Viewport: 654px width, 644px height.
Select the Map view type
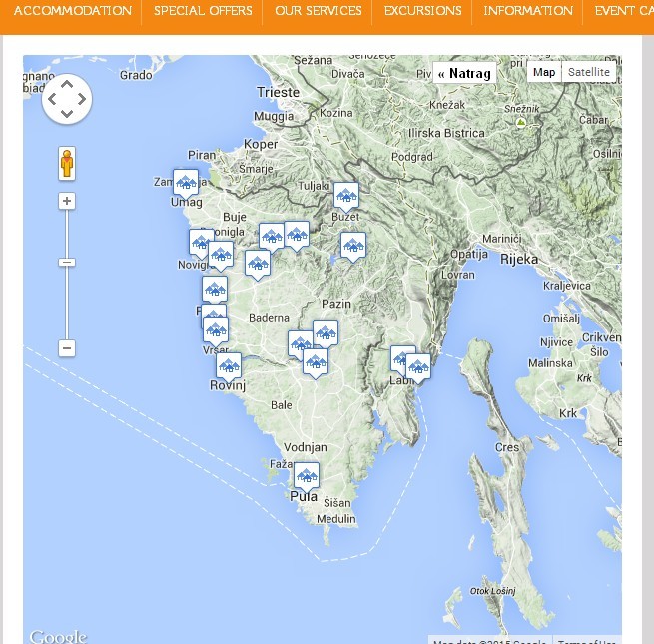(x=544, y=72)
